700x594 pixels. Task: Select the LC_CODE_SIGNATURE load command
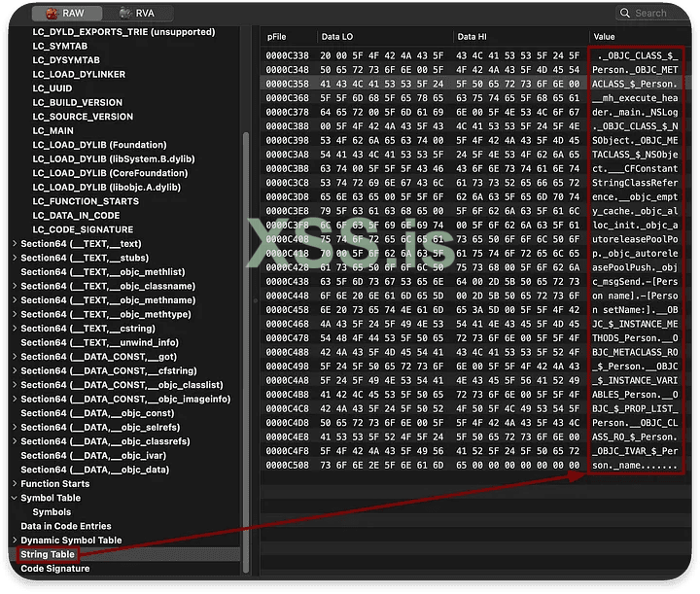click(83, 229)
